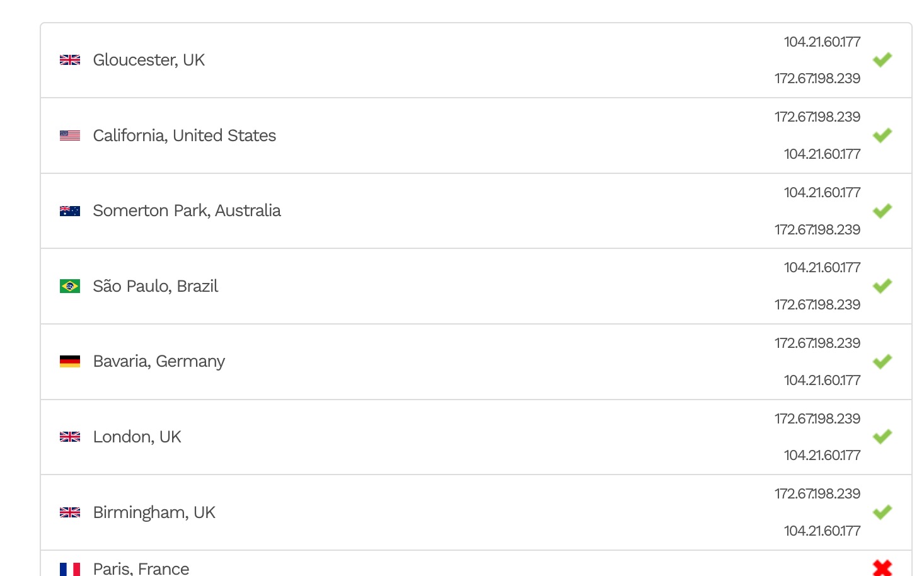The height and width of the screenshot is (576, 924).
Task: Click the red X for Paris
Action: coord(882,568)
